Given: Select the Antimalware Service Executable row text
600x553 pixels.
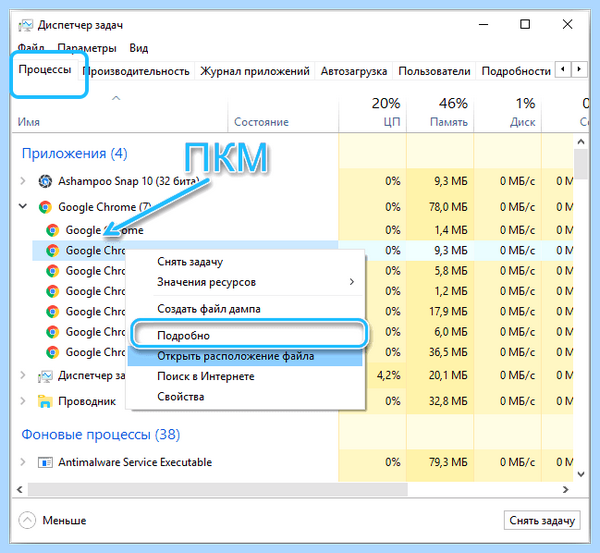Looking at the screenshot, I should 135,462.
